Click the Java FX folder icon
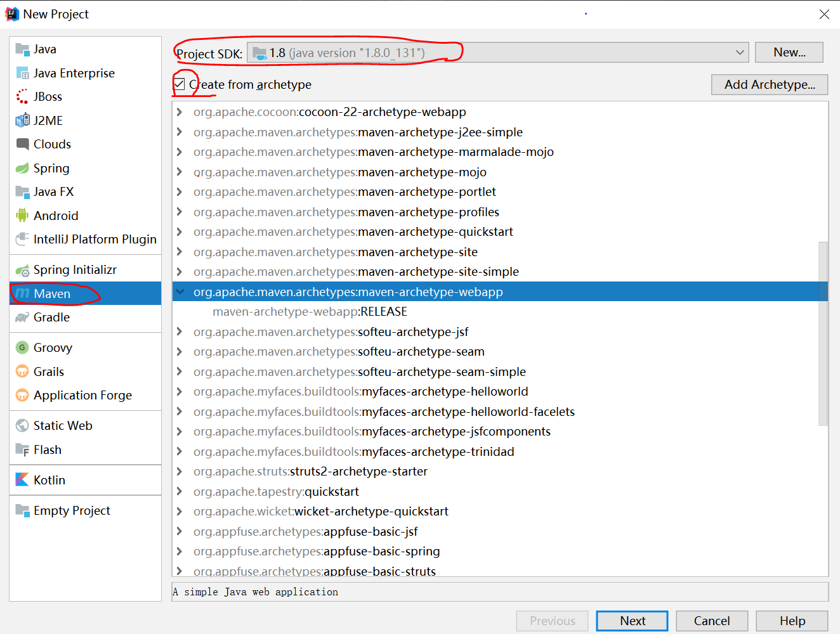The image size is (840, 634). (x=22, y=191)
